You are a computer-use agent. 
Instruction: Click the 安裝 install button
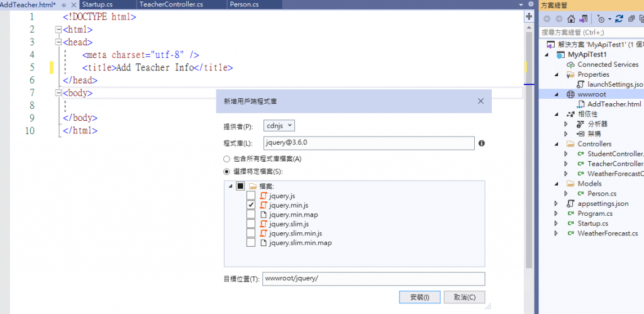tap(419, 298)
